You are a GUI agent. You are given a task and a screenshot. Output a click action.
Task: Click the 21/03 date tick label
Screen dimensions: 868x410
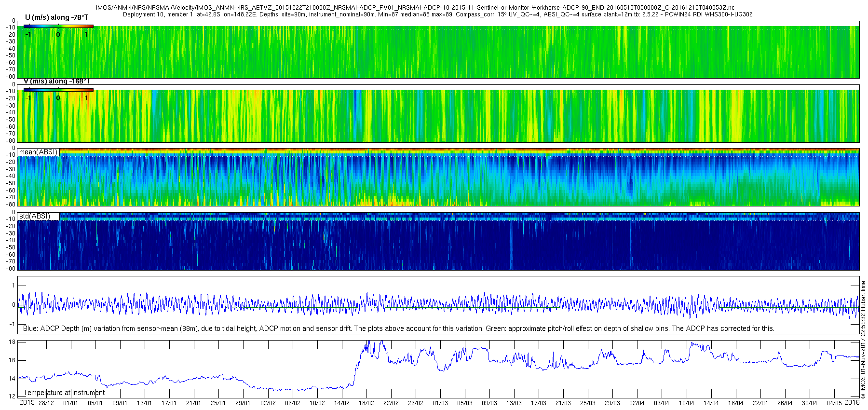[x=563, y=403]
